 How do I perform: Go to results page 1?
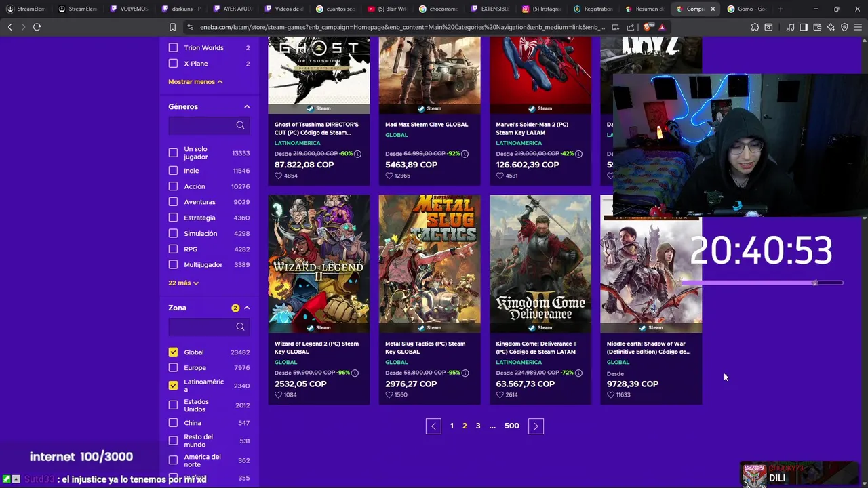[x=452, y=426]
